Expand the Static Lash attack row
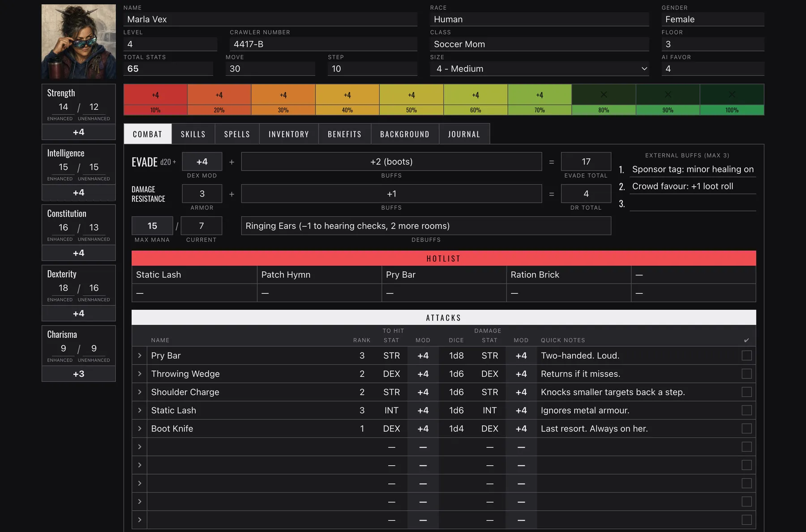 pyautogui.click(x=140, y=410)
